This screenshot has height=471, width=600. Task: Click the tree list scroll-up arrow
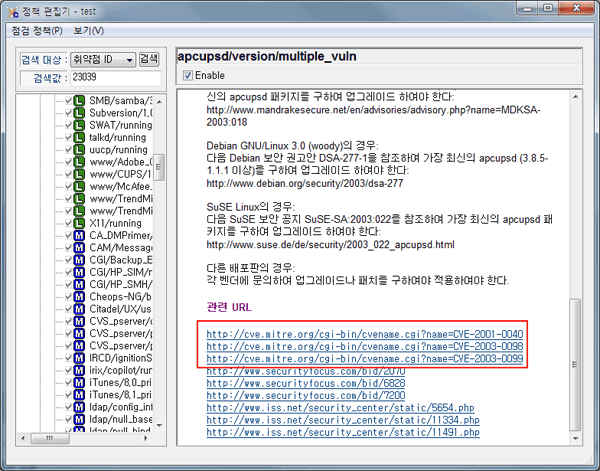159,101
